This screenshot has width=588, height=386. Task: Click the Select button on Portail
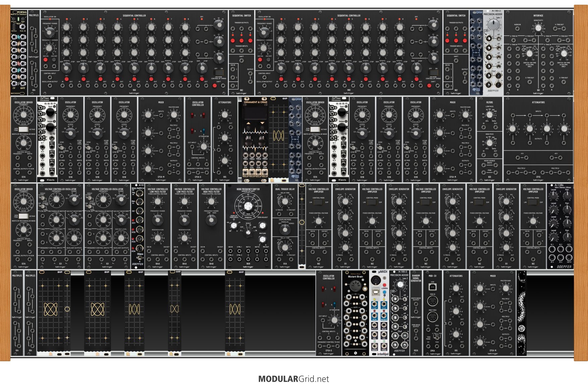point(13,18)
